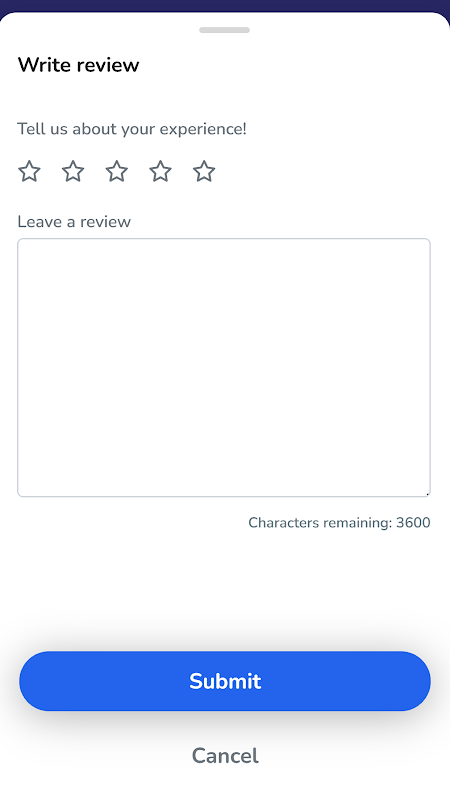Click the Characters remaining counter
Image resolution: width=450 pixels, height=800 pixels.
pyautogui.click(x=339, y=523)
